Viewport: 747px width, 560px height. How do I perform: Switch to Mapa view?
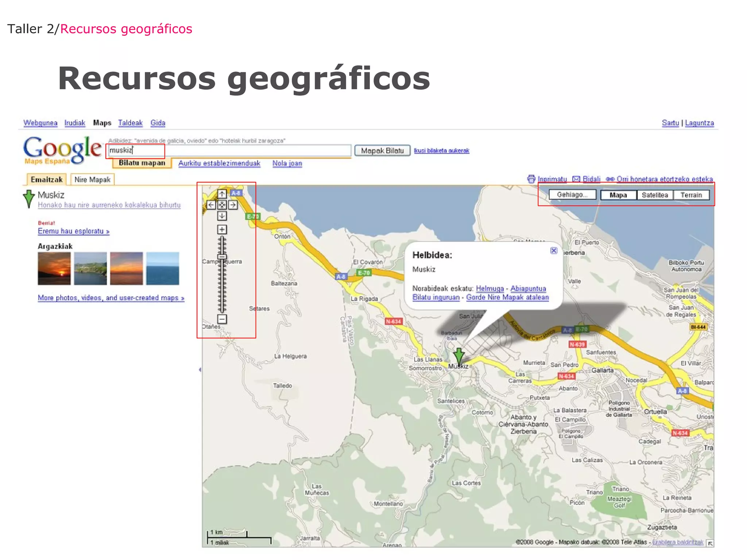(x=618, y=195)
